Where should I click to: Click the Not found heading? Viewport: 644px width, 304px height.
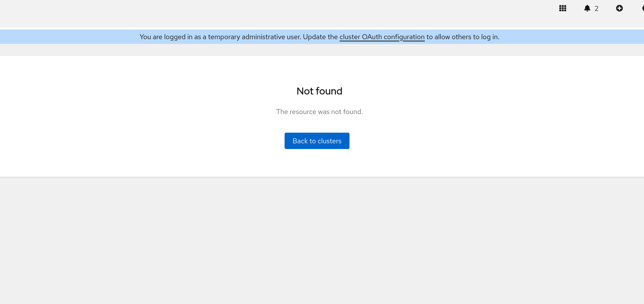(319, 91)
